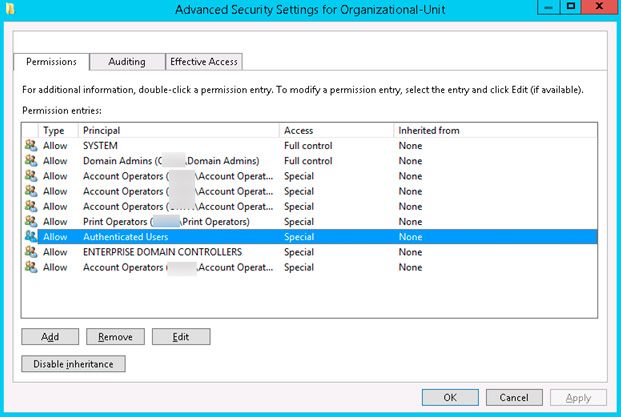Image resolution: width=621 pixels, height=417 pixels.
Task: Sort by the Inherited from column header
Action: point(494,130)
